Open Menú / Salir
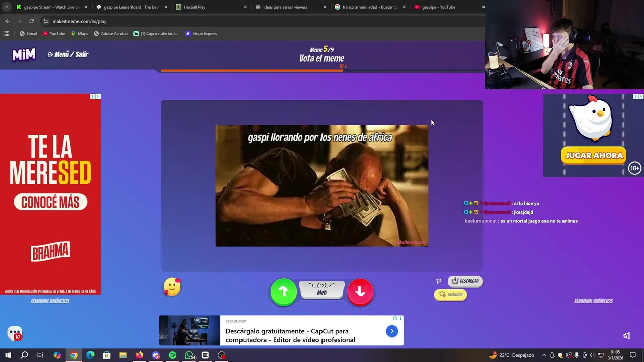 tap(67, 54)
